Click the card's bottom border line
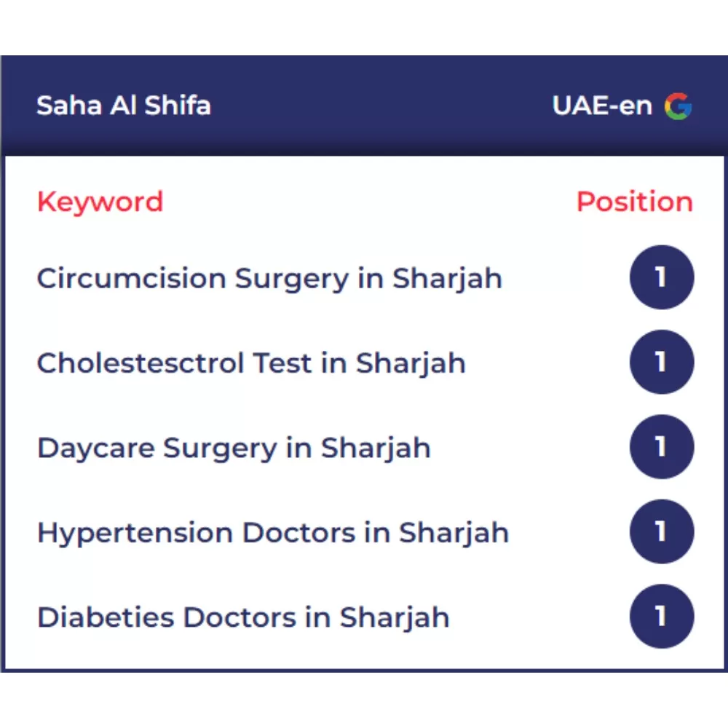Image resolution: width=728 pixels, height=728 pixels. pyautogui.click(x=364, y=670)
